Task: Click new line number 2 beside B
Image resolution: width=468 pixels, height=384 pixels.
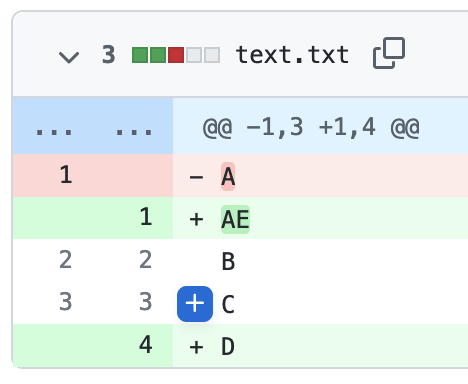Action: click(x=146, y=260)
